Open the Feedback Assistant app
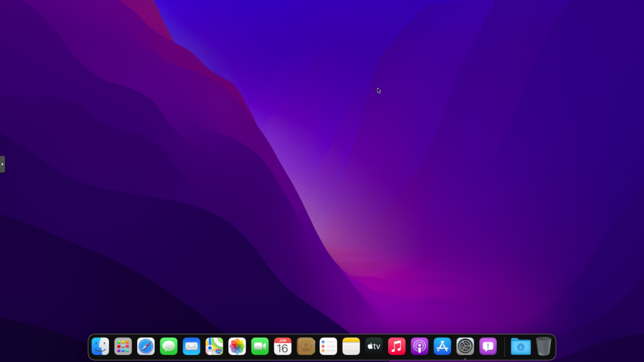The height and width of the screenshot is (362, 644). click(x=488, y=346)
